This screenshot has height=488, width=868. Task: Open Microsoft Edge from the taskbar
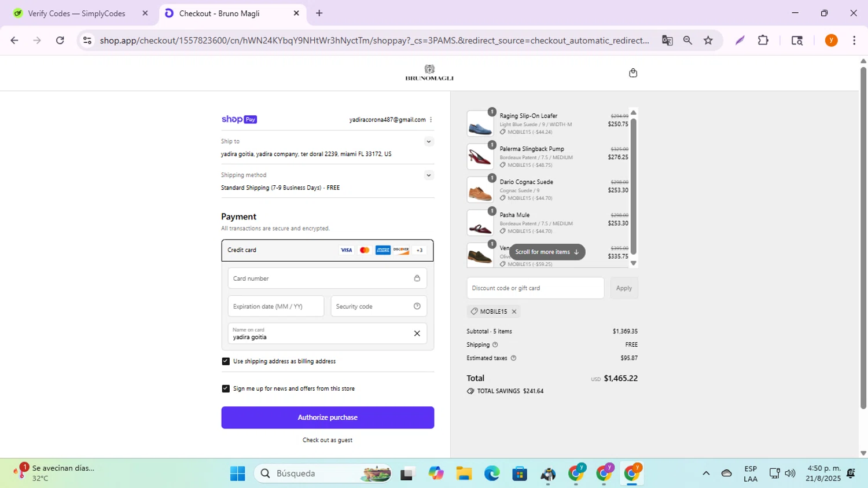pyautogui.click(x=492, y=474)
